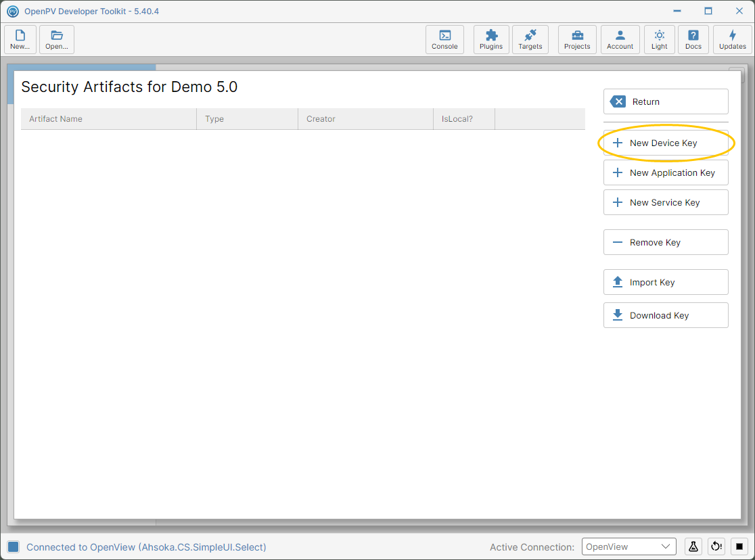755x560 pixels.
Task: Create a new file with New...
Action: [20, 39]
